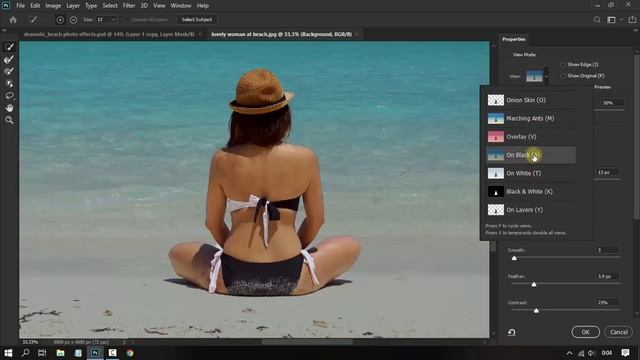Viewport: 640px width, 360px height.
Task: Open Chrome from the taskbar
Action: (x=130, y=353)
